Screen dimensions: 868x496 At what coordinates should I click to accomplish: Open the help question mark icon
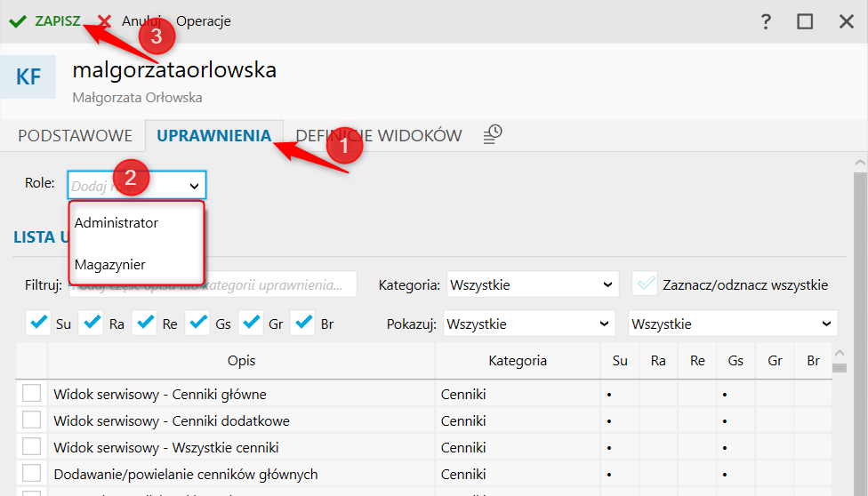766,21
